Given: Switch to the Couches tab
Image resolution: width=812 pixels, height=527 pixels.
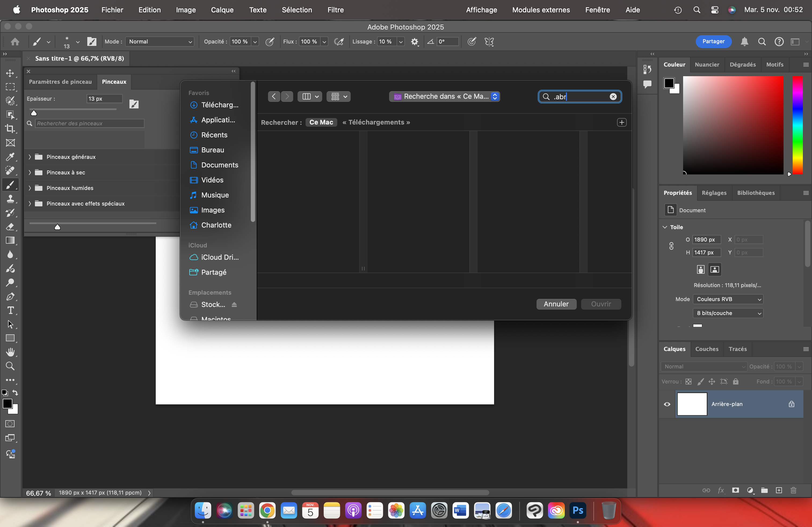Looking at the screenshot, I should [706, 349].
